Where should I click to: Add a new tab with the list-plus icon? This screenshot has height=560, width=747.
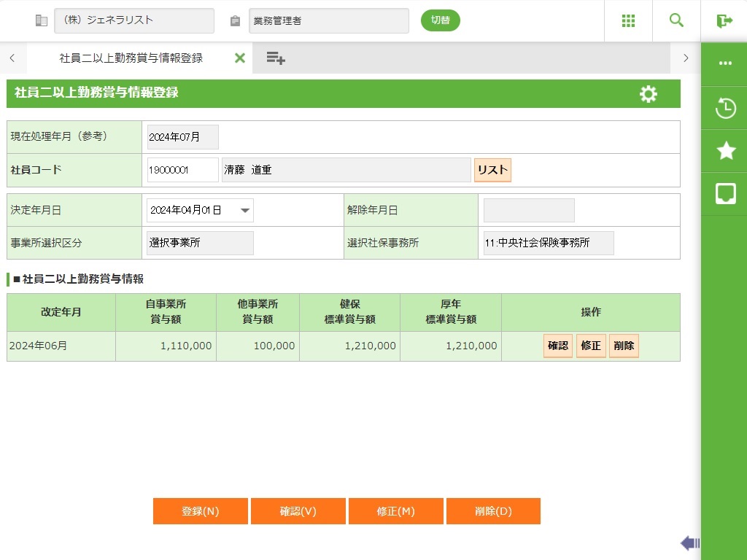tap(275, 58)
